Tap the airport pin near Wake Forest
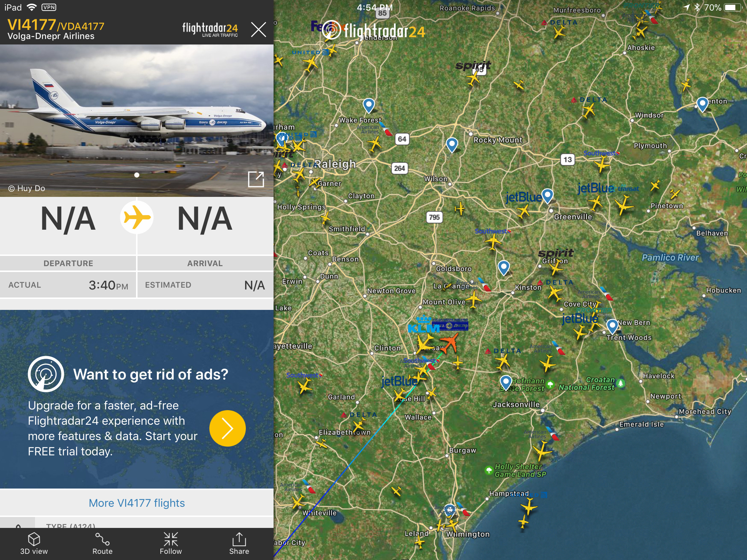 [369, 106]
